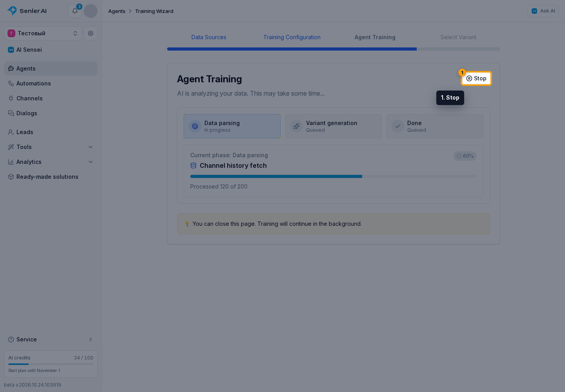Viewport: 565px width, 392px height.
Task: Click the 60% progress badge
Action: click(465, 156)
